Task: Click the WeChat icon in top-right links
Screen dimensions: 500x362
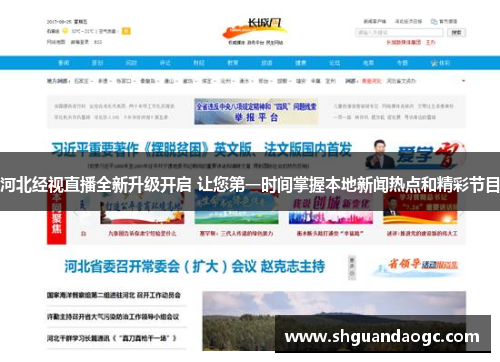Action: click(434, 21)
